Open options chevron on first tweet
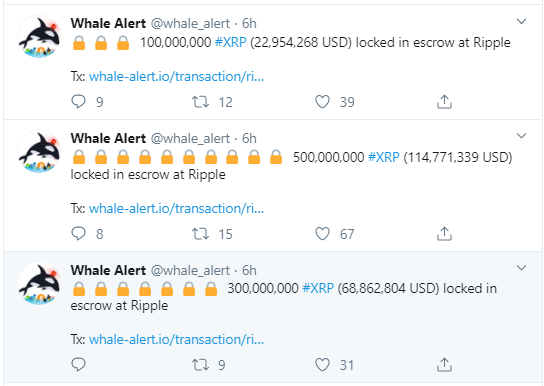 click(x=521, y=22)
